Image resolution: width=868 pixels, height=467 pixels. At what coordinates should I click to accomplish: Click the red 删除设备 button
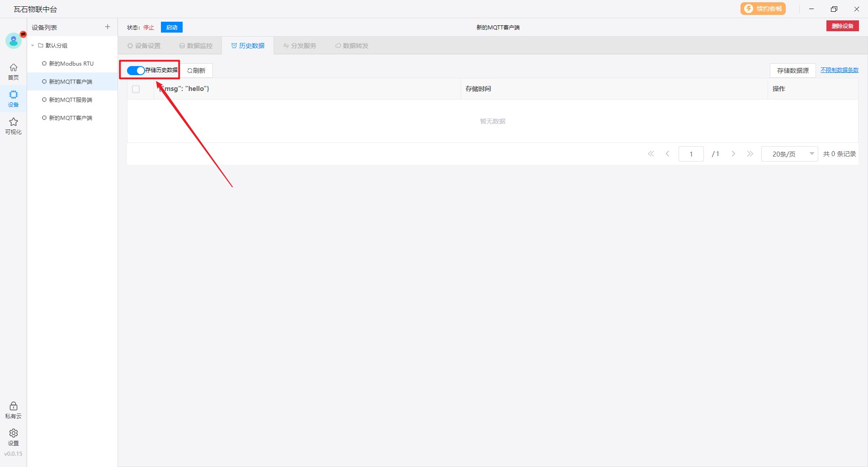pos(842,26)
